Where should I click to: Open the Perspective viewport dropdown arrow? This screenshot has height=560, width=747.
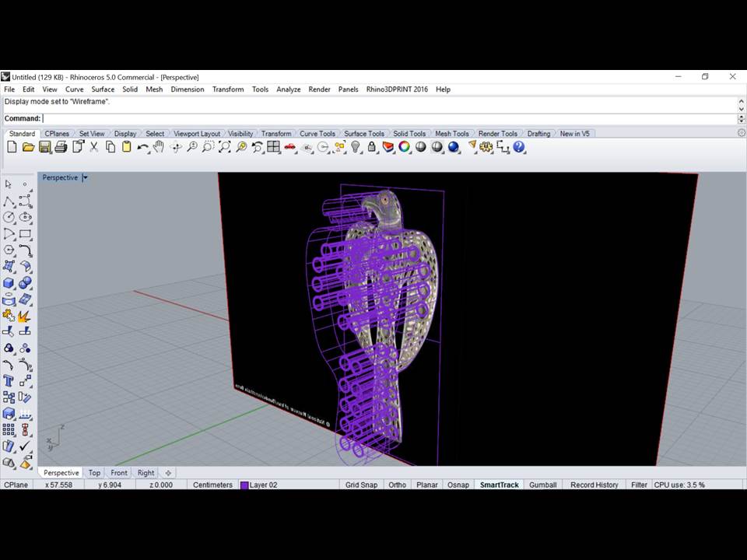click(85, 178)
